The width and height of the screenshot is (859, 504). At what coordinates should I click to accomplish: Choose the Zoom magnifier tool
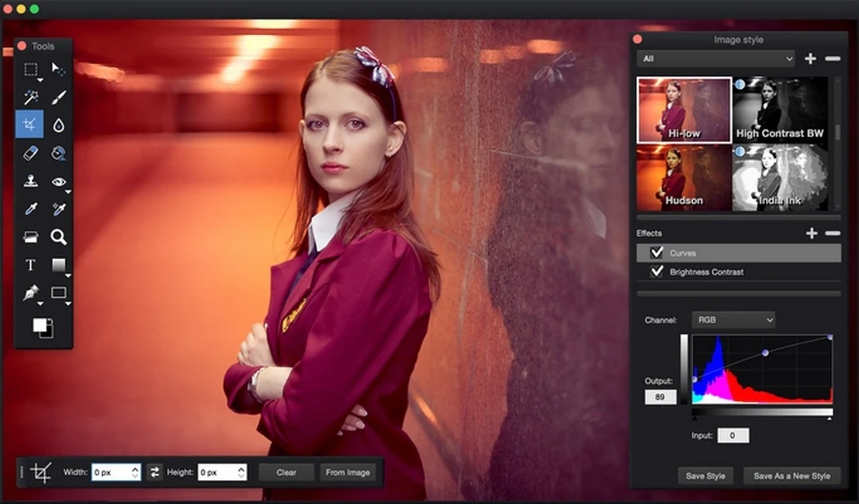(59, 237)
